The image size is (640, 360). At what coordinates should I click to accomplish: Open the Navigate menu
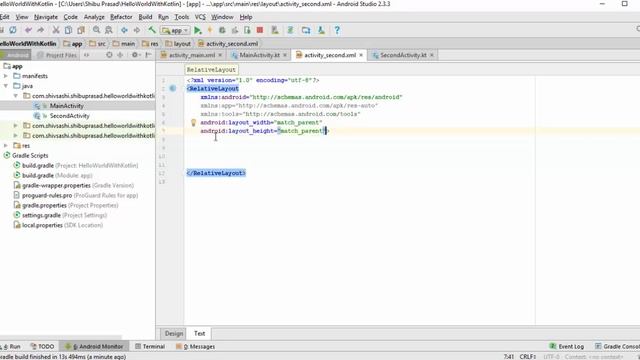click(46, 17)
